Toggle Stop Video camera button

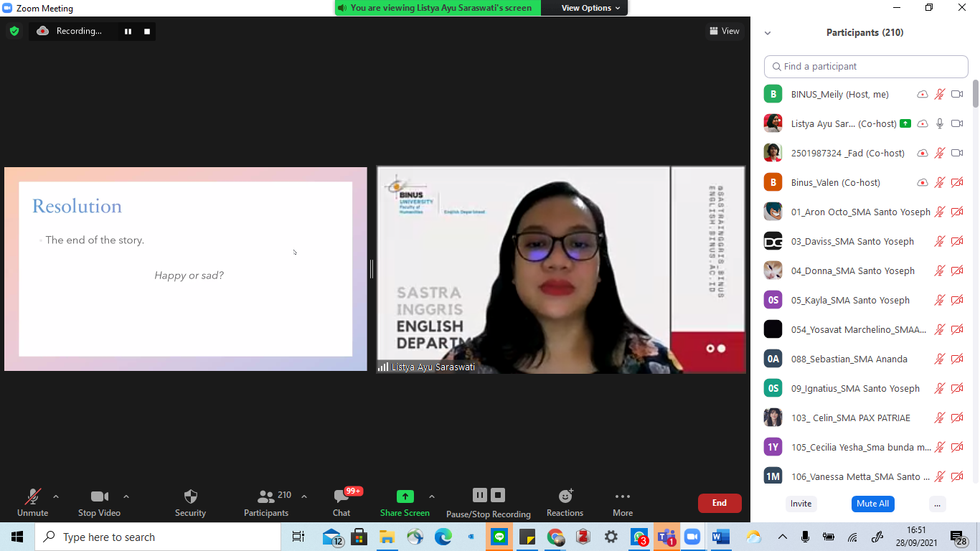coord(99,502)
